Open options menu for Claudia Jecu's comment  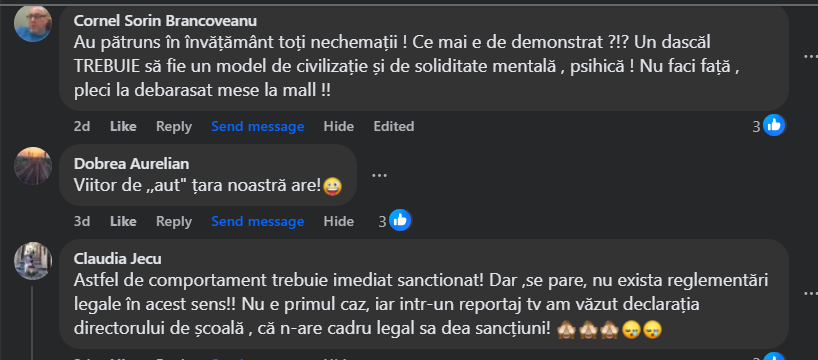coord(809,294)
